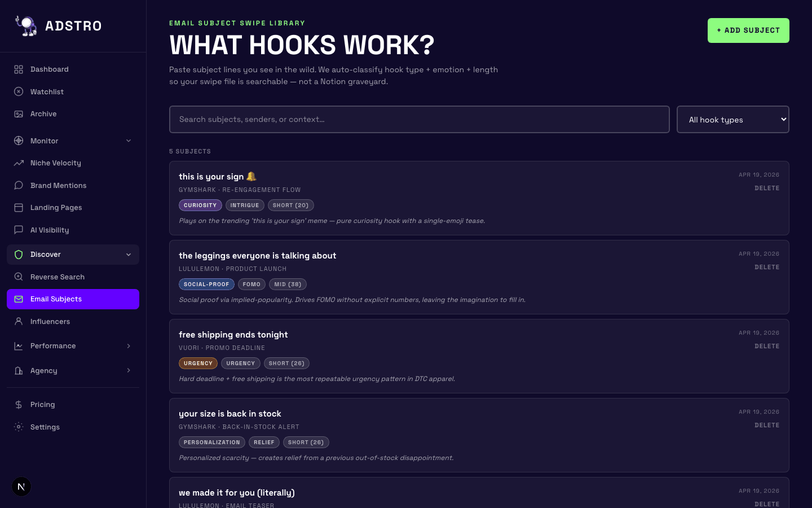812x508 pixels.
Task: Select the CURIOSITY tag pill
Action: (x=200, y=205)
